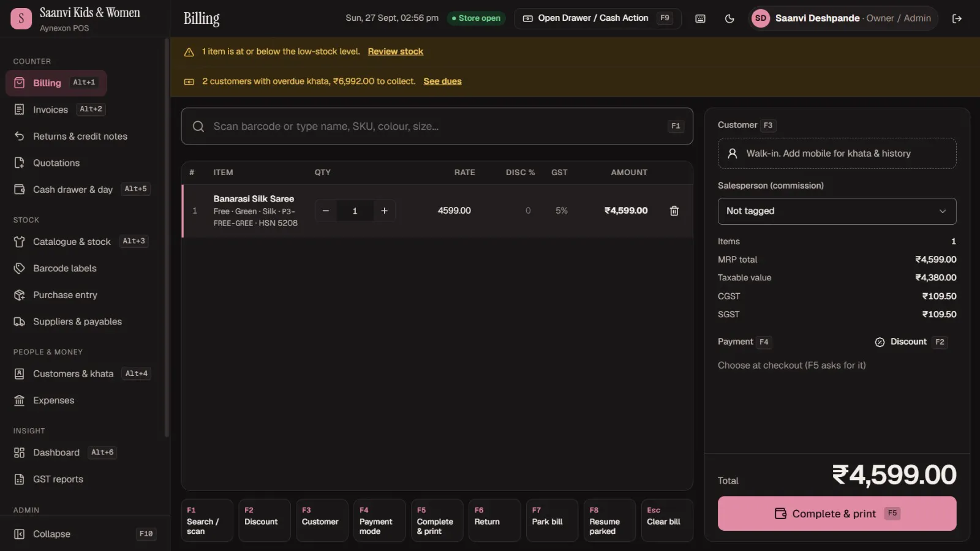
Task: Increase quantity of Banarasi Silk Saree
Action: pos(384,211)
